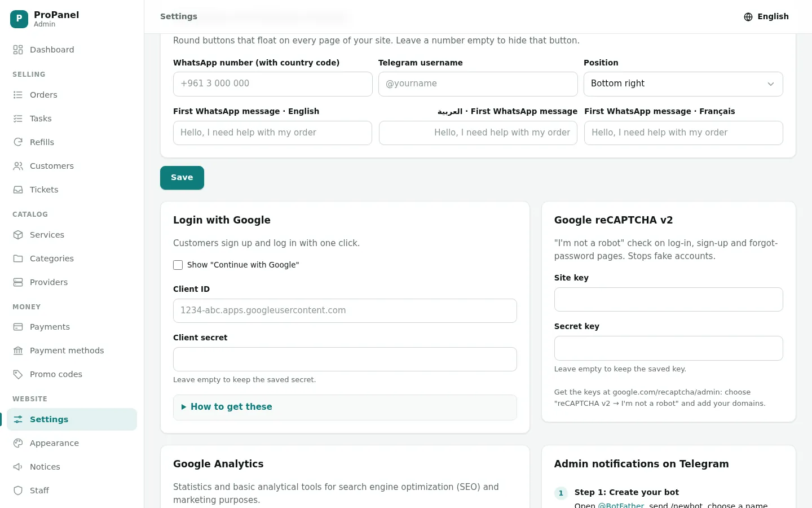Go to Settings in the sidebar
The width and height of the screenshot is (812, 508).
[72, 419]
